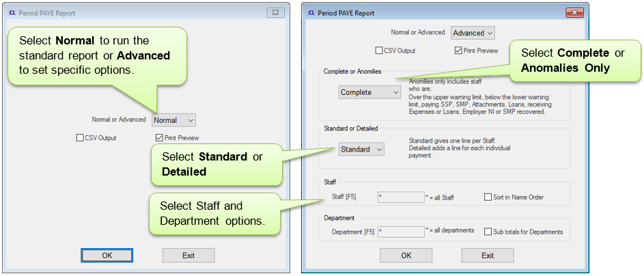The height and width of the screenshot is (276, 644).
Task: Open the Standard or Detailed dropdown
Action: (361, 150)
